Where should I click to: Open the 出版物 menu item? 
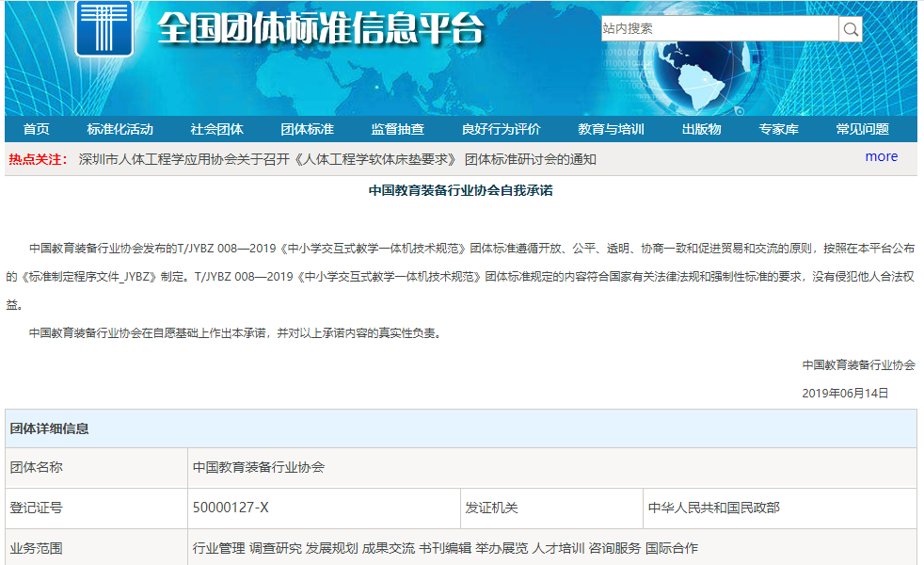tap(701, 129)
